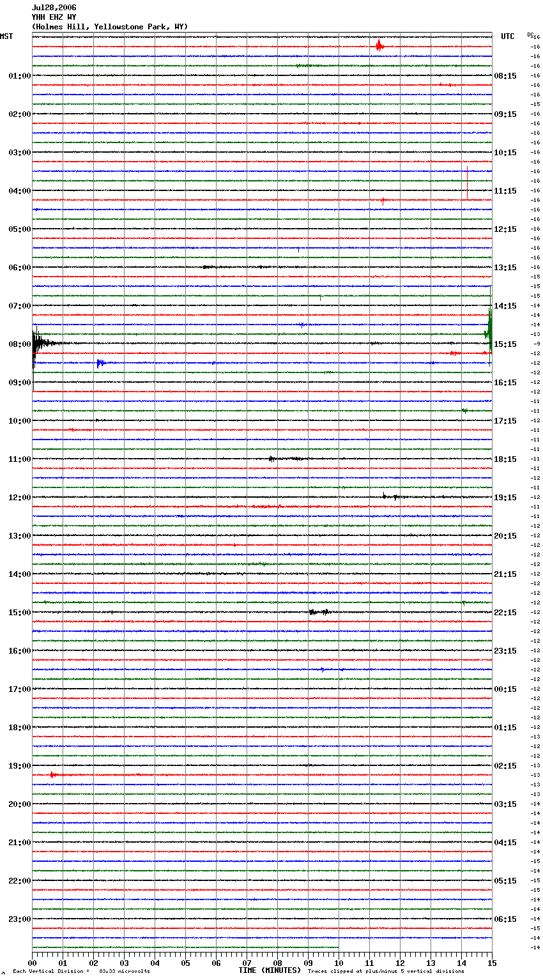The image size is (543, 980).
Task: Select the 20:00 MST time label
Action: pyautogui.click(x=20, y=804)
